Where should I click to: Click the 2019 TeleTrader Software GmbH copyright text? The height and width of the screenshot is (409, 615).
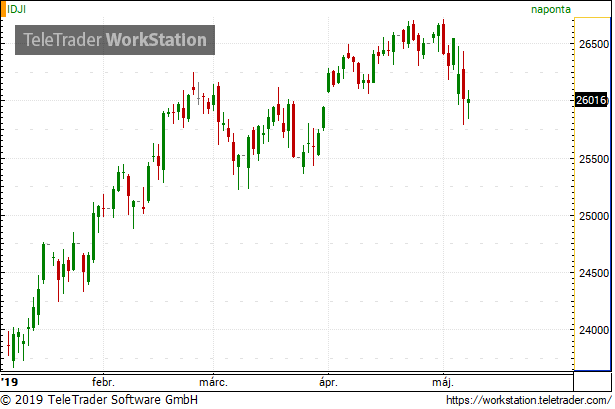point(99,400)
